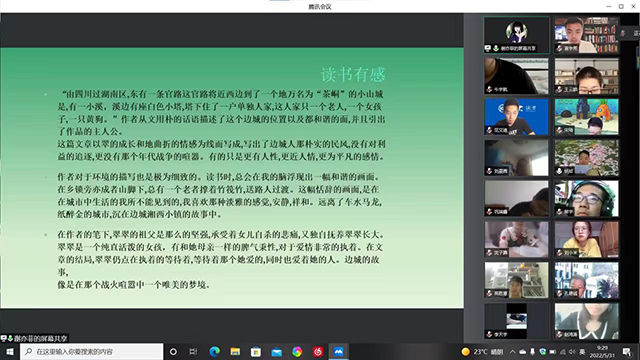The height and width of the screenshot is (360, 640).
Task: Open the clock showing 9:29
Action: [x=602, y=348]
